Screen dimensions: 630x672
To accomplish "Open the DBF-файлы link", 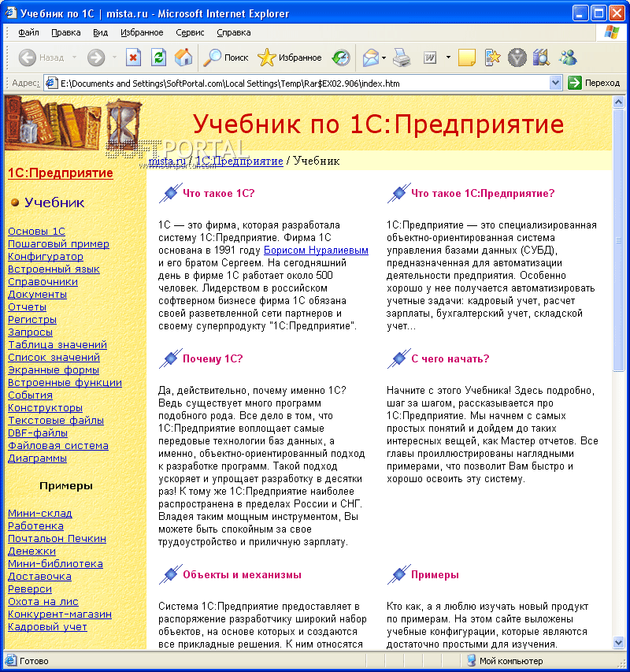I will [38, 433].
